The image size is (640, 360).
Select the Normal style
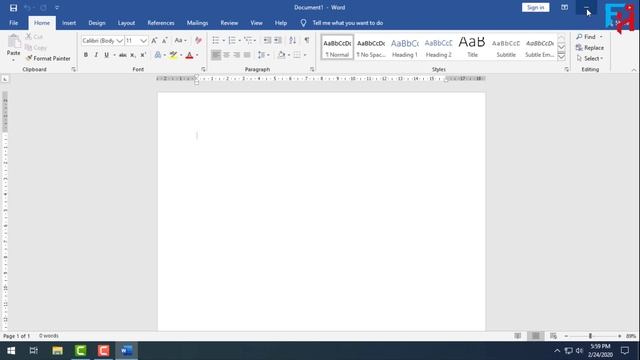click(337, 47)
